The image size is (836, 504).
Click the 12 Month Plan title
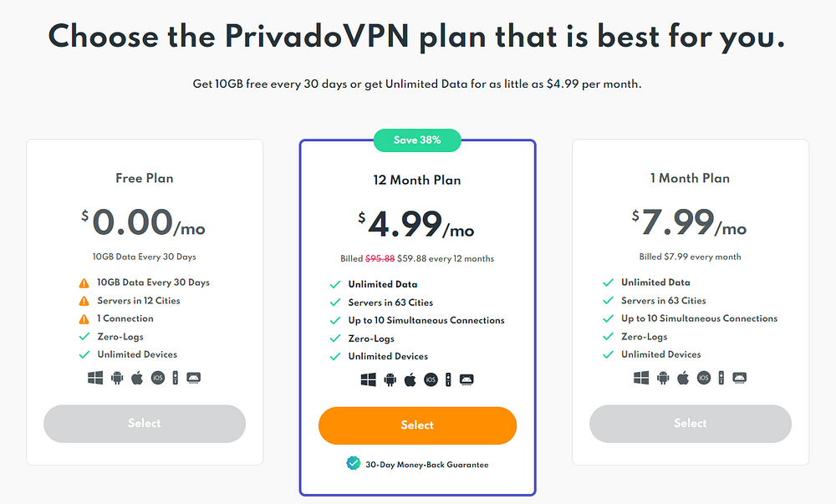[x=417, y=180]
